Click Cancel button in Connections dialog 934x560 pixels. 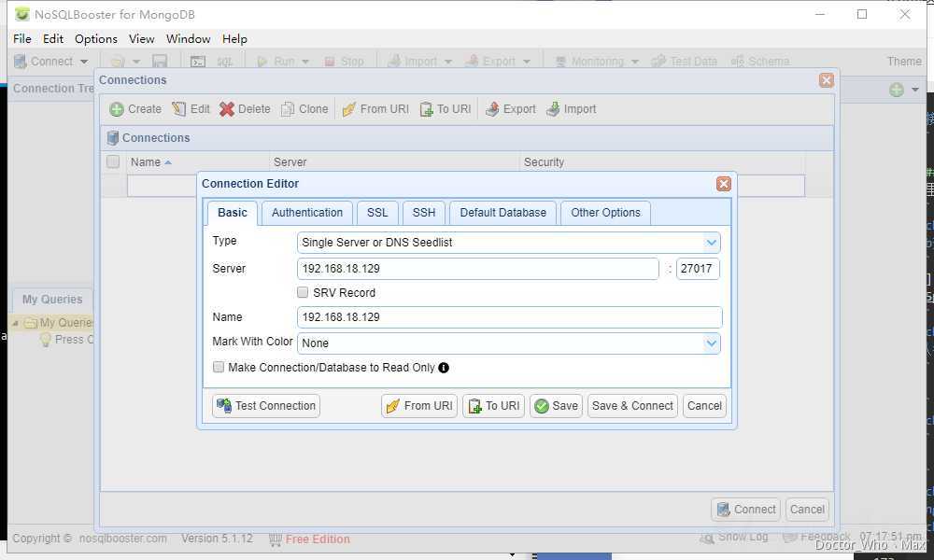tap(807, 510)
